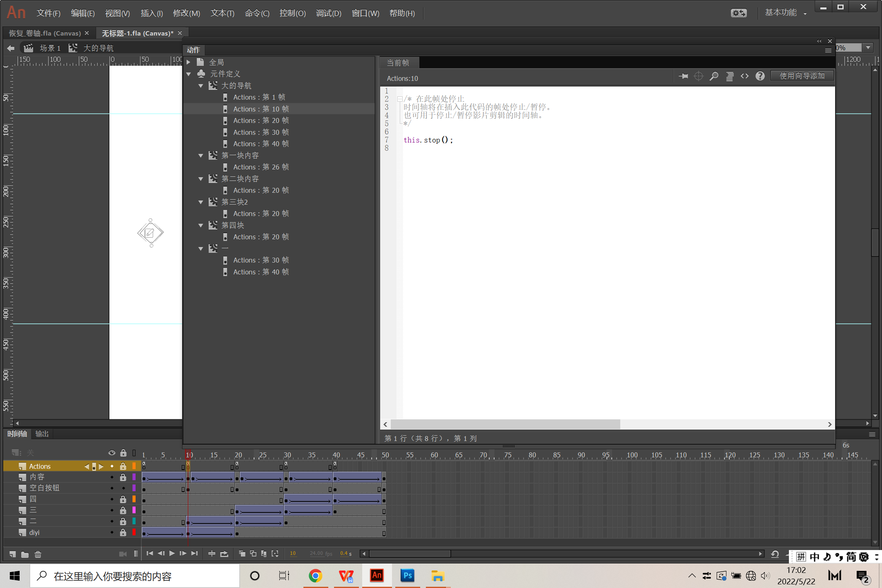Click the find magnifier icon in Actions panel

pos(714,76)
